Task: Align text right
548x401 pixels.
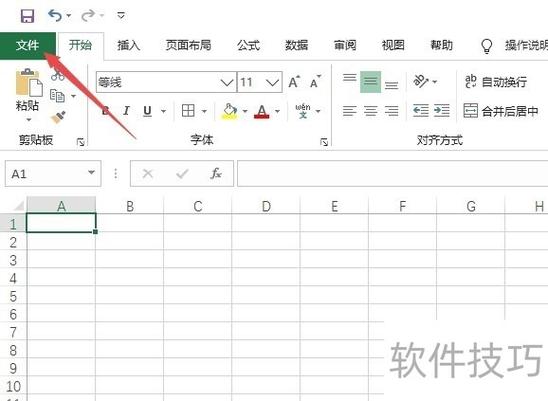Action: (x=391, y=111)
